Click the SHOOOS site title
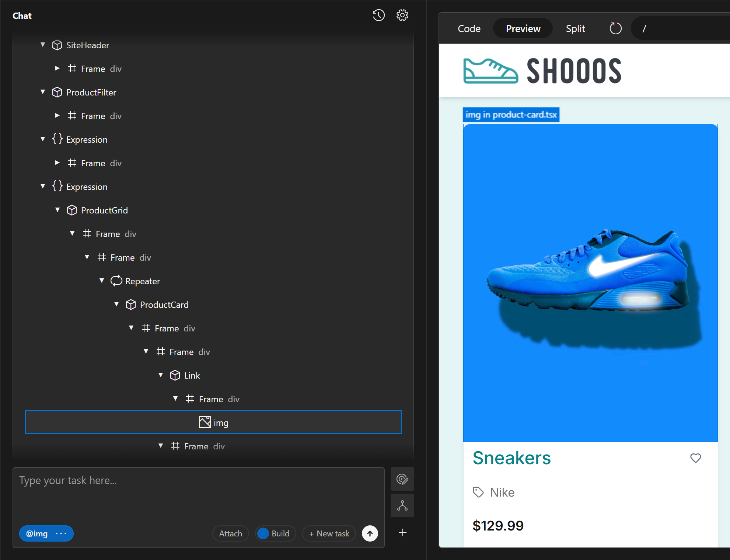Image resolution: width=730 pixels, height=560 pixels. (574, 71)
